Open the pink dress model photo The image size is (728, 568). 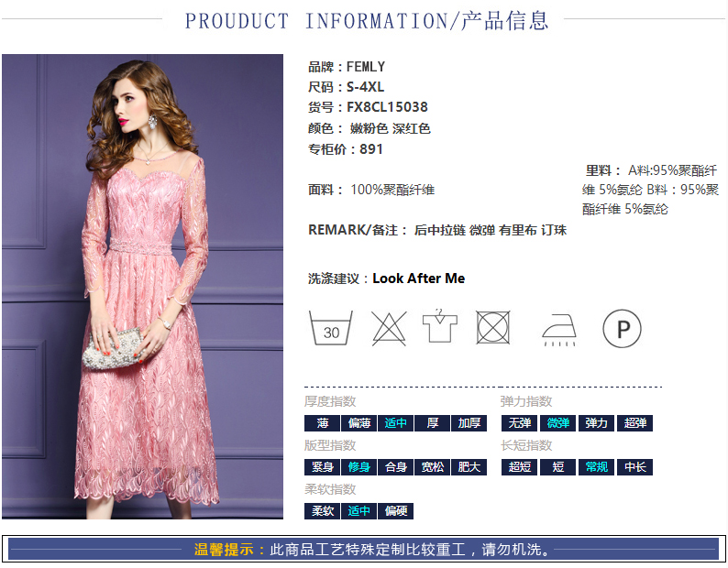click(142, 287)
